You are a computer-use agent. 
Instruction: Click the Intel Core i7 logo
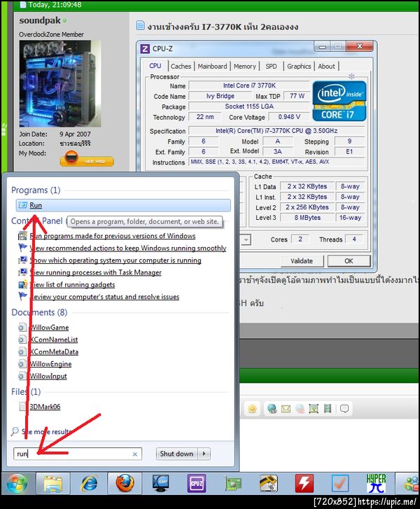[x=339, y=101]
